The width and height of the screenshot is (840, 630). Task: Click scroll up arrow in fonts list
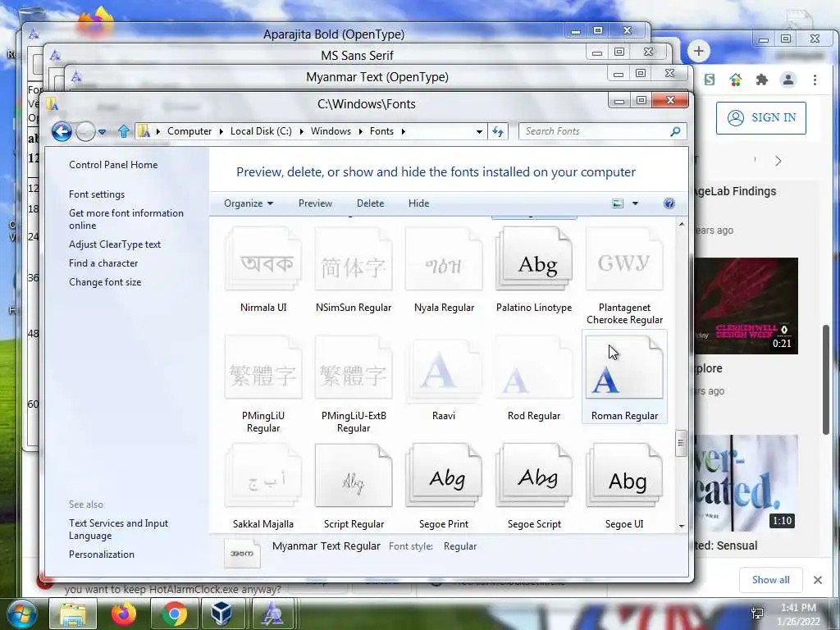[682, 224]
